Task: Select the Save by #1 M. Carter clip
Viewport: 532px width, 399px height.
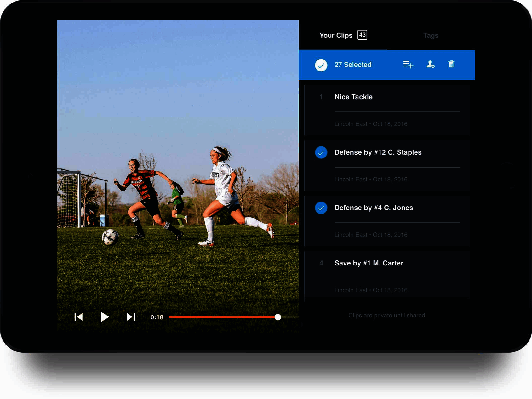Action: pos(321,263)
